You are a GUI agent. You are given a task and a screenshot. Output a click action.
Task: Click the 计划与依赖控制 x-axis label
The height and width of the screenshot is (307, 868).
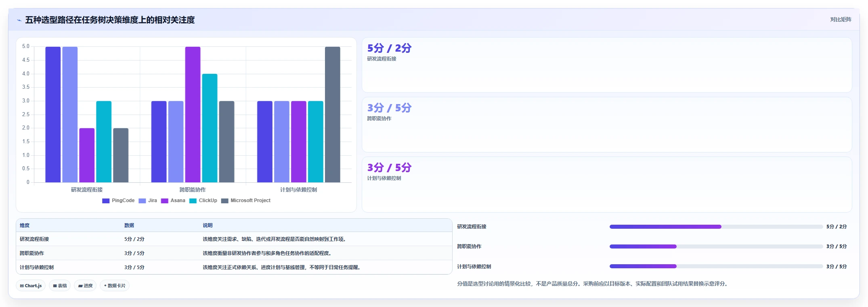tap(298, 190)
